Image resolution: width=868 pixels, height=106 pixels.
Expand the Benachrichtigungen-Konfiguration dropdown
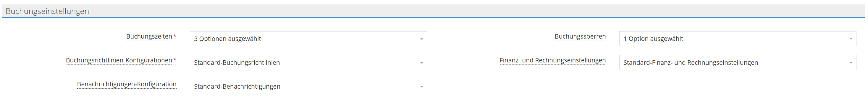308,86
